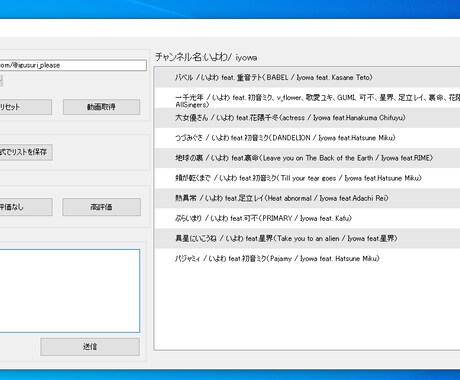Select the 一千光年 AllSingers row
The width and height of the screenshot is (460, 380).
coord(307,98)
